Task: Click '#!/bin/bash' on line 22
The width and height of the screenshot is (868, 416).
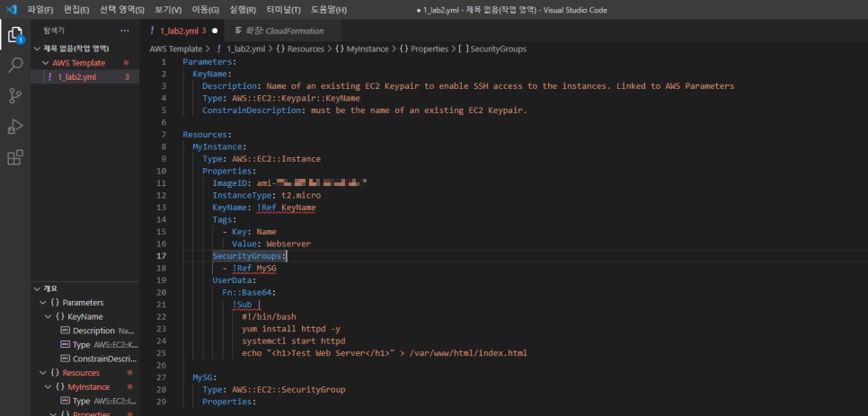Action: click(269, 317)
